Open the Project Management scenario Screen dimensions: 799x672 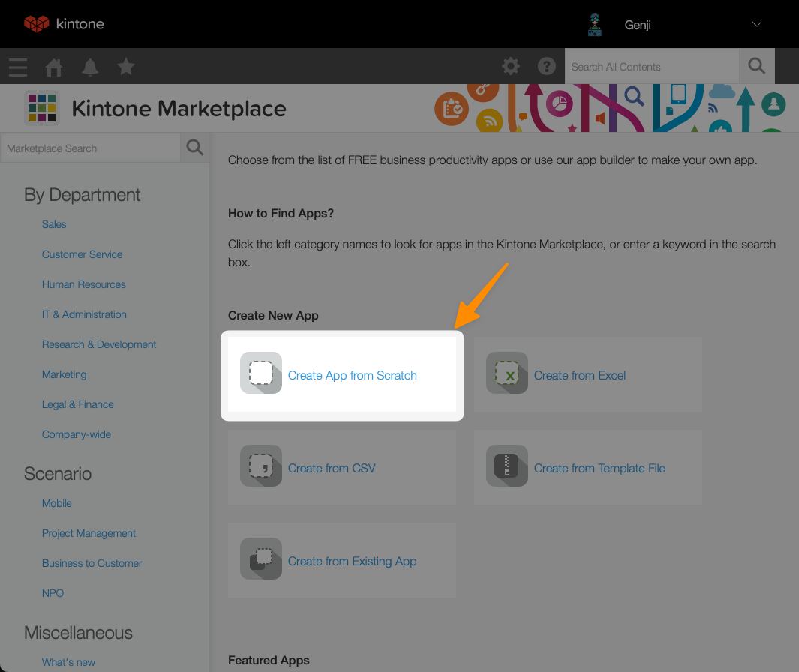click(x=89, y=533)
